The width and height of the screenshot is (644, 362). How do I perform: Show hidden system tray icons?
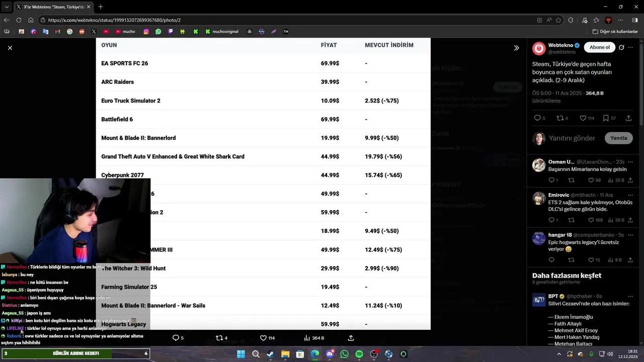point(558,354)
